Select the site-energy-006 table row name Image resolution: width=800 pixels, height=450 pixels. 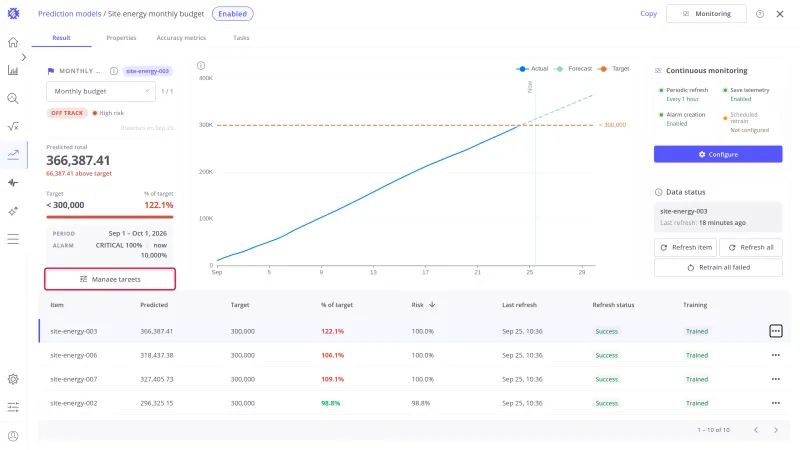coord(73,355)
